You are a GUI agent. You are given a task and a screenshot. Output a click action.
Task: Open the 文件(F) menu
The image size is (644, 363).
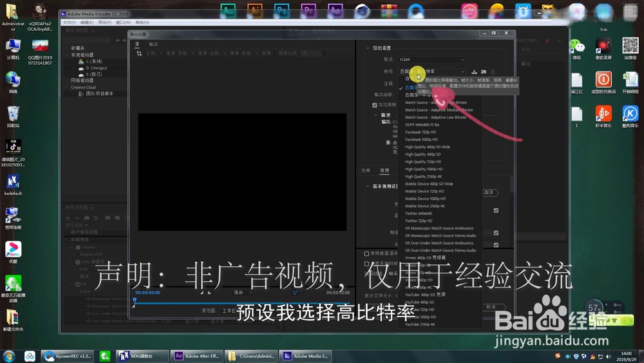click(x=70, y=22)
